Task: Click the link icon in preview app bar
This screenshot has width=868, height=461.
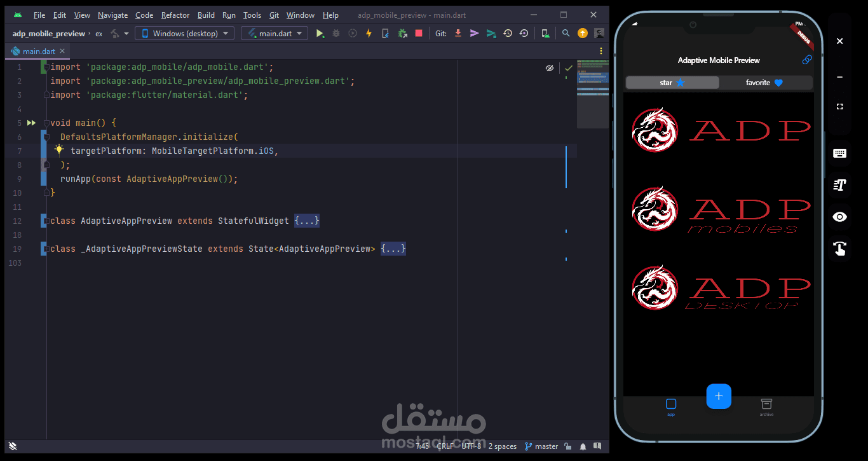Action: 807,60
